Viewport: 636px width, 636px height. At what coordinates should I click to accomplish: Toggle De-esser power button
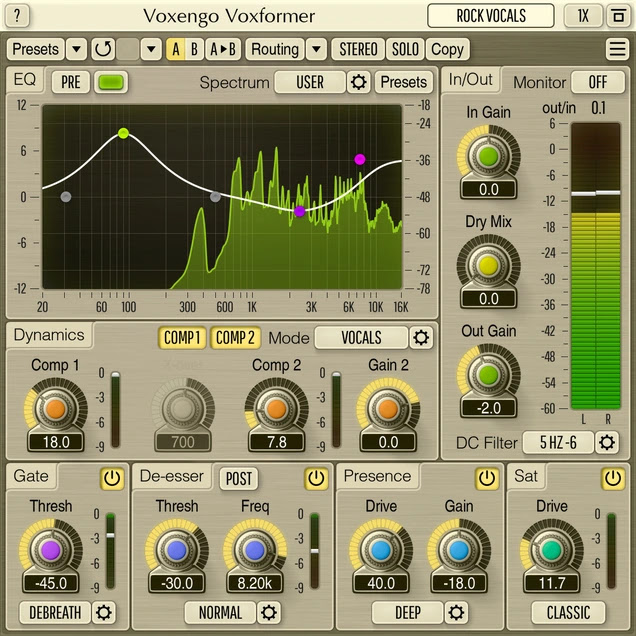(316, 479)
